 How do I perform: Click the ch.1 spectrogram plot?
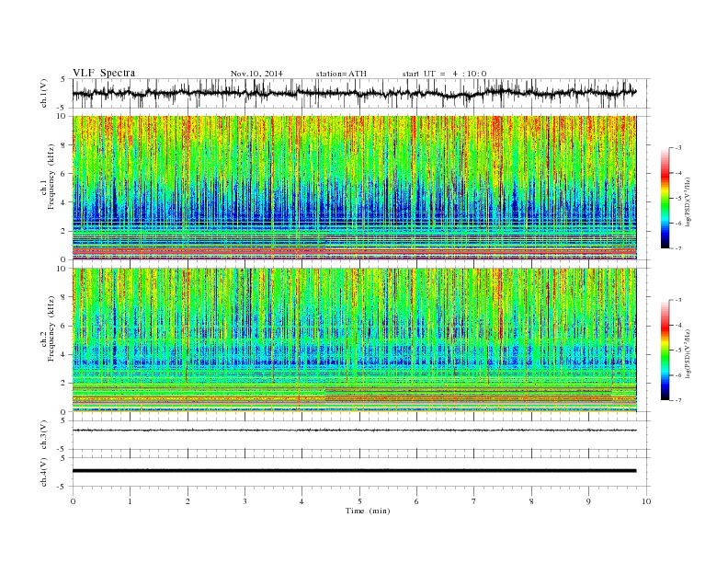355,188
